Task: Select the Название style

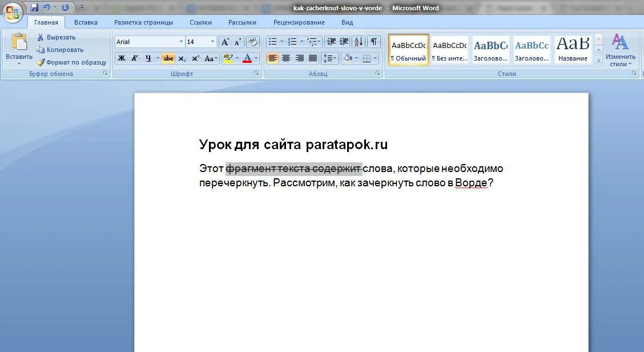Action: 573,50
